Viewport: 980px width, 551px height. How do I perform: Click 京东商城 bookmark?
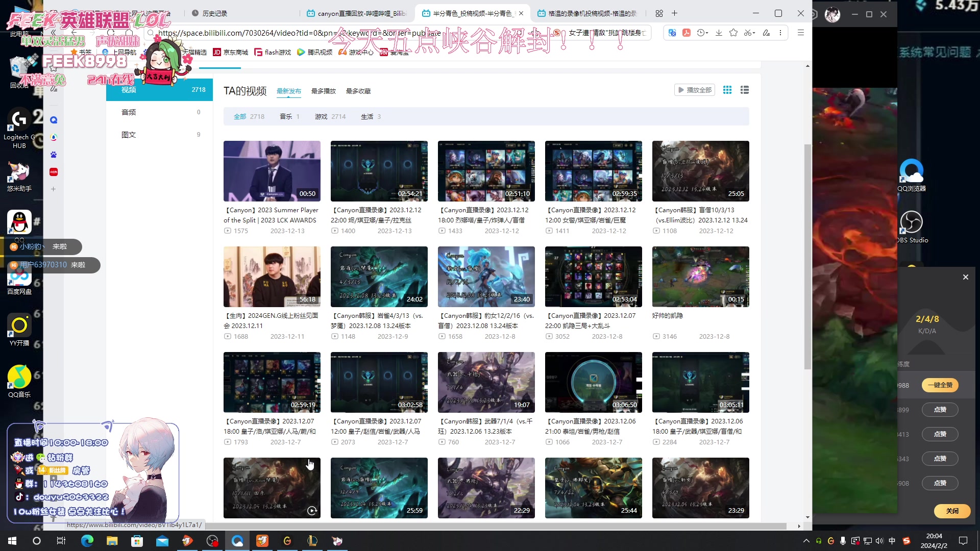click(x=231, y=52)
